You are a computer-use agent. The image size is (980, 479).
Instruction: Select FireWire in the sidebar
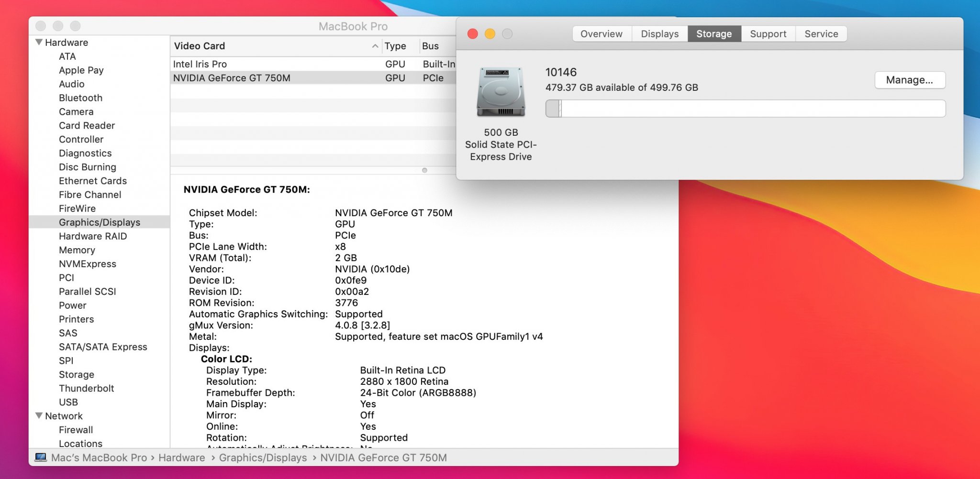point(78,209)
